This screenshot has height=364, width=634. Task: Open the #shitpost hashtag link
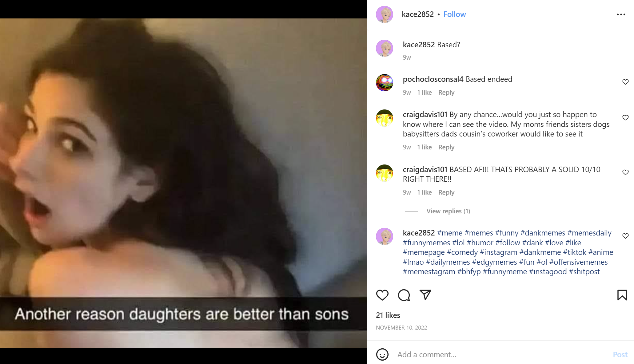coord(584,272)
